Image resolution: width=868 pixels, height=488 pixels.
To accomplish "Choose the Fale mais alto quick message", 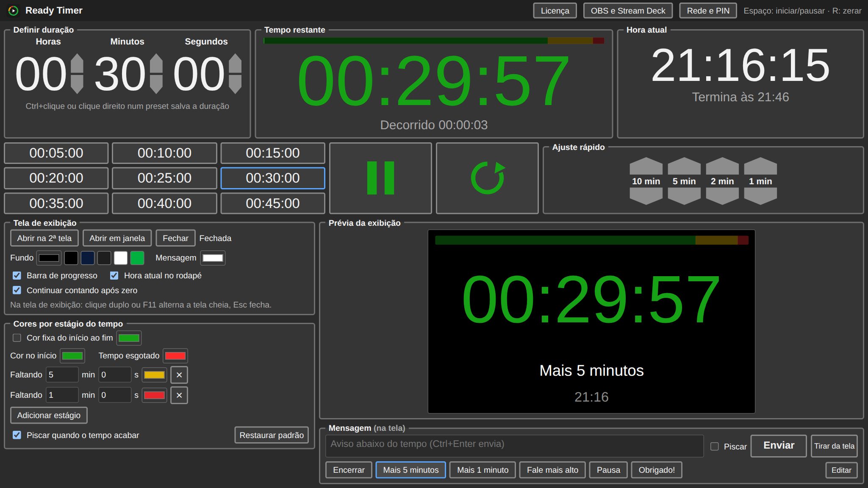I will 552,470.
